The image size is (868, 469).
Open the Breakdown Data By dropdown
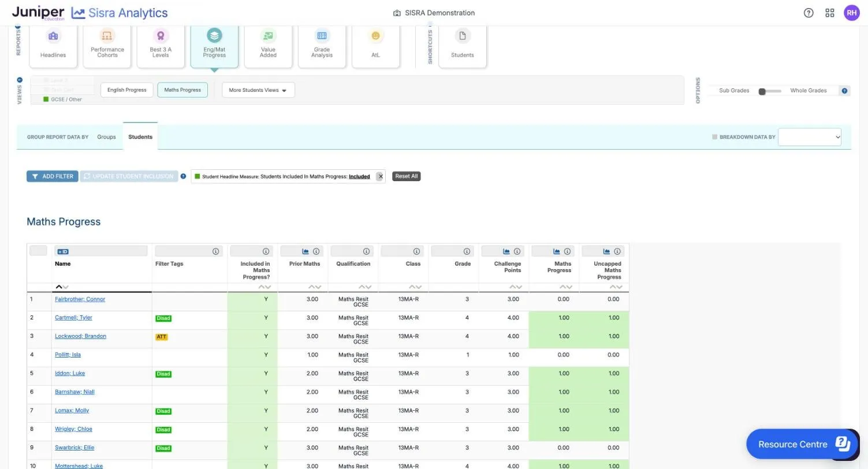[810, 137]
